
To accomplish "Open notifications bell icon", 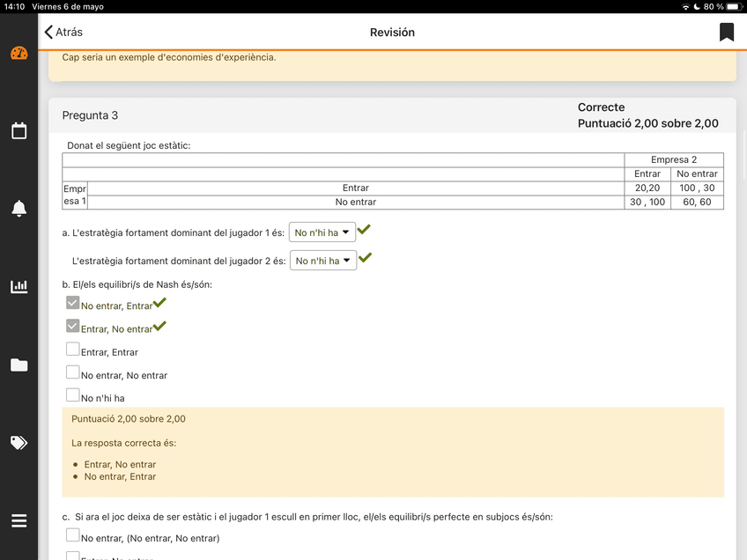I will (18, 209).
